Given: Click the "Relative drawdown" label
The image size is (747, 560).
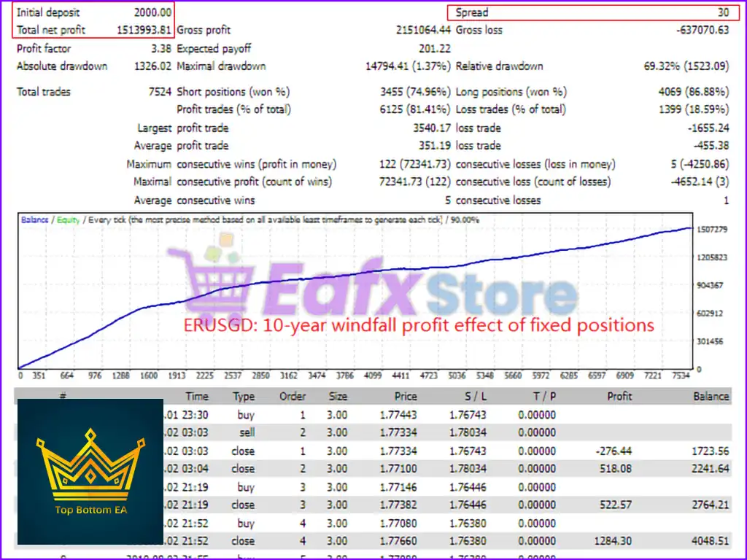Looking at the screenshot, I should 499,66.
